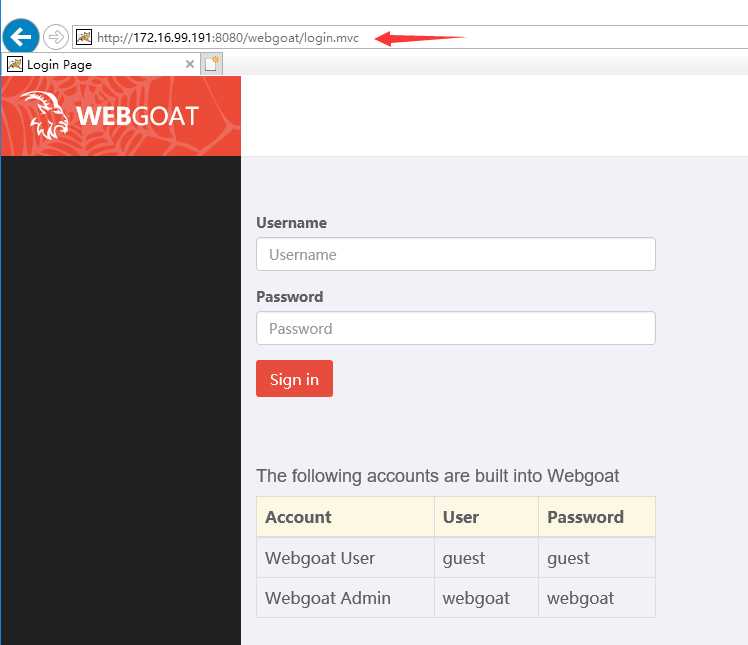Screen dimensions: 748x645
Task: Click the browser forward arrow button
Action: point(56,37)
